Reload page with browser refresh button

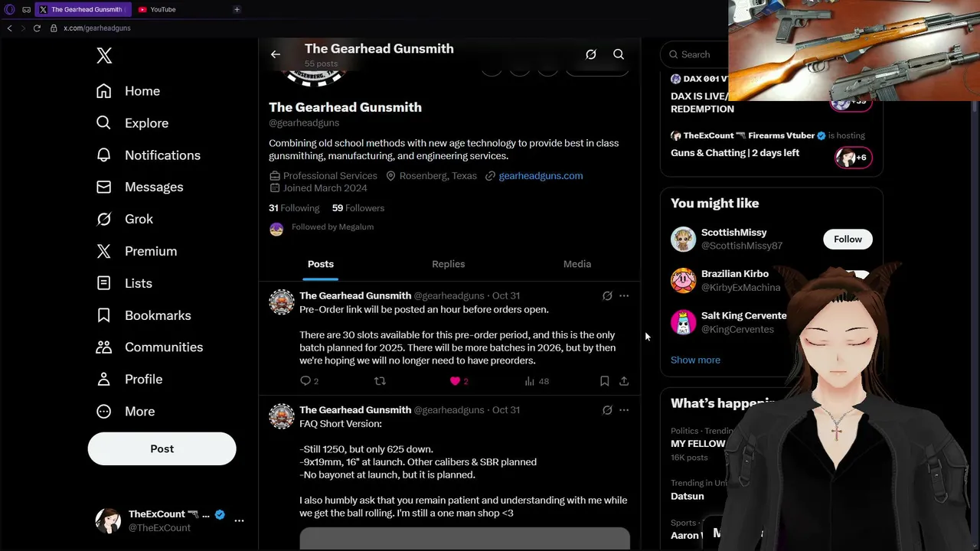click(x=36, y=28)
